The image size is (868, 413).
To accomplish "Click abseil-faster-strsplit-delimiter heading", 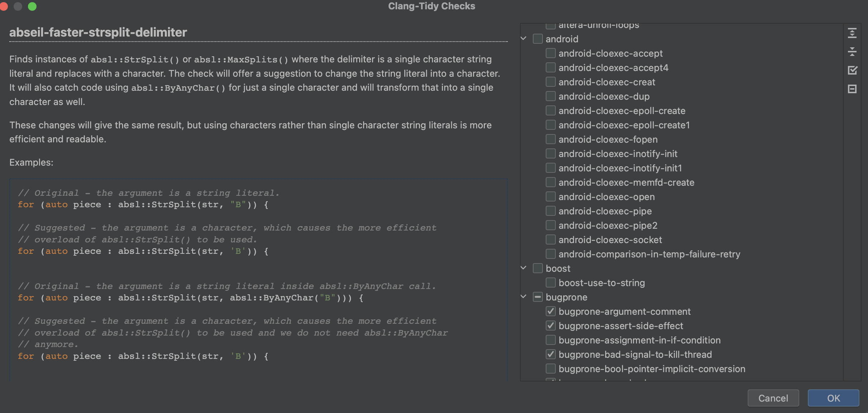I will 98,32.
